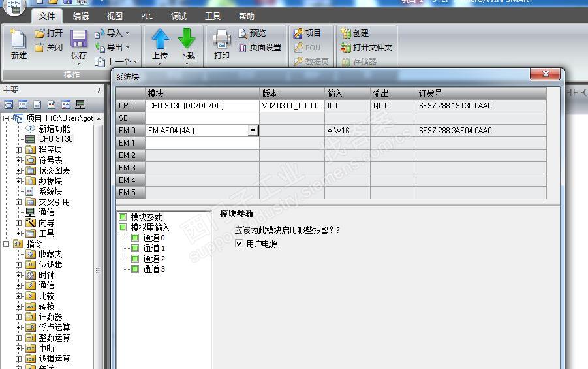Image resolution: width=588 pixels, height=369 pixels.
Task: Open Page Setup (页面设置)
Action: 260,47
